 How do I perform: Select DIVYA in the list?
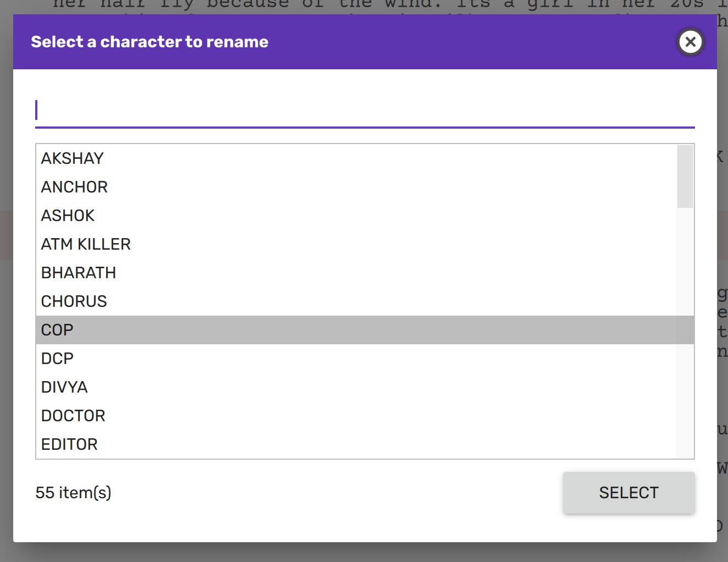pyautogui.click(x=64, y=387)
